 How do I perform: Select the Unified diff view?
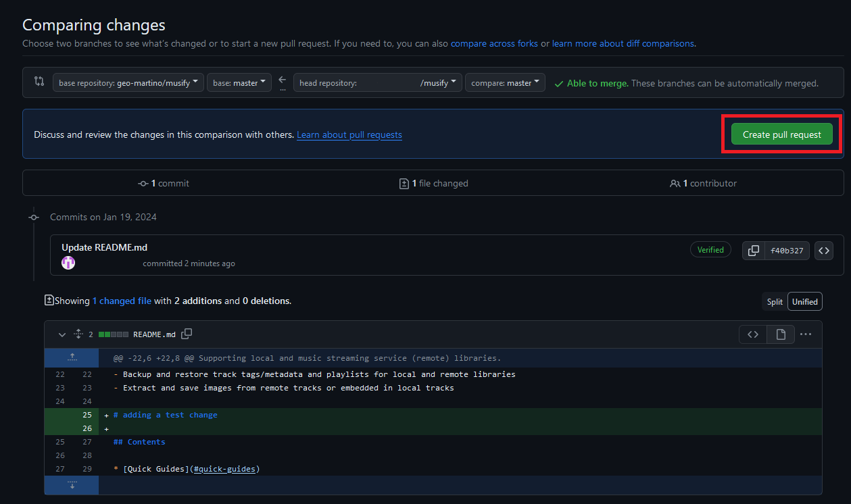pos(804,302)
